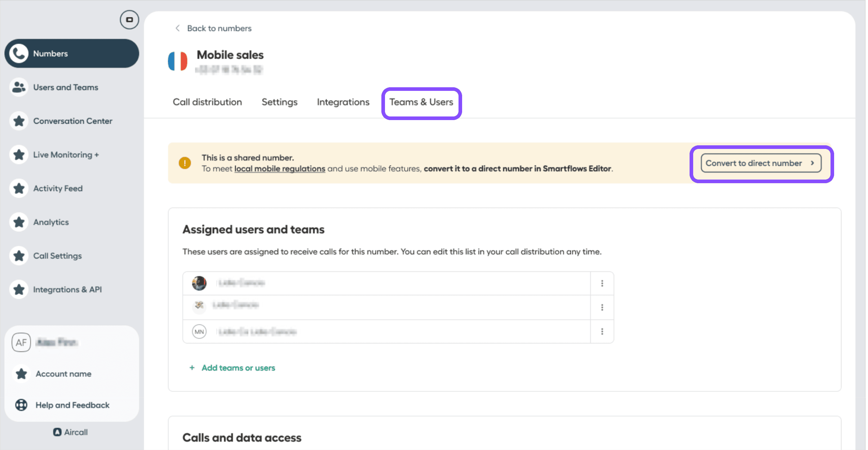
Task: Open options menu for the MN user row
Action: pyautogui.click(x=601, y=331)
